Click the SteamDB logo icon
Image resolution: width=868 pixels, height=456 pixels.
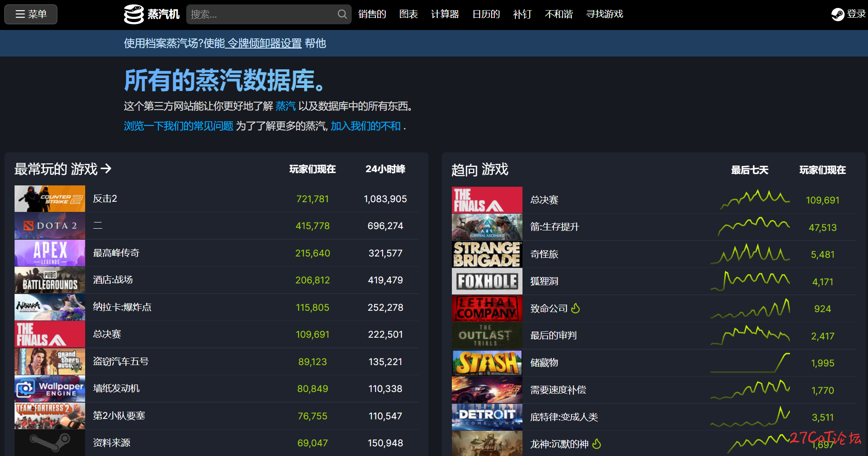point(134,14)
